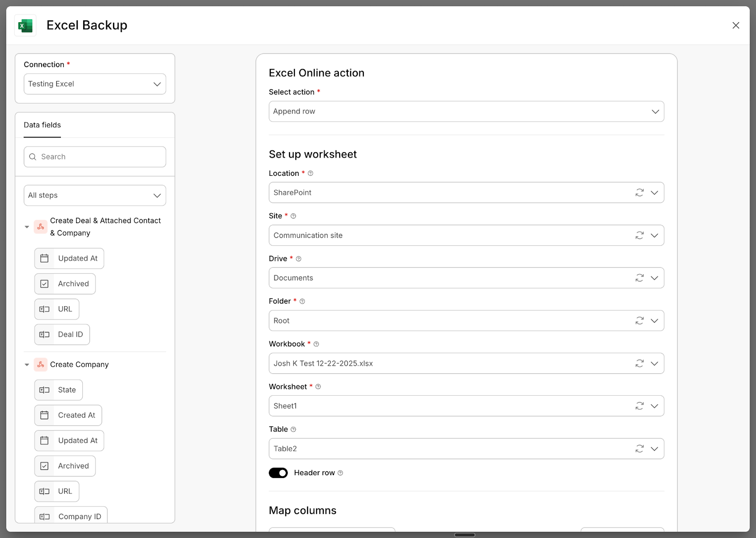This screenshot has width=756, height=538.
Task: Refresh the Worksheet options list
Action: click(x=639, y=406)
